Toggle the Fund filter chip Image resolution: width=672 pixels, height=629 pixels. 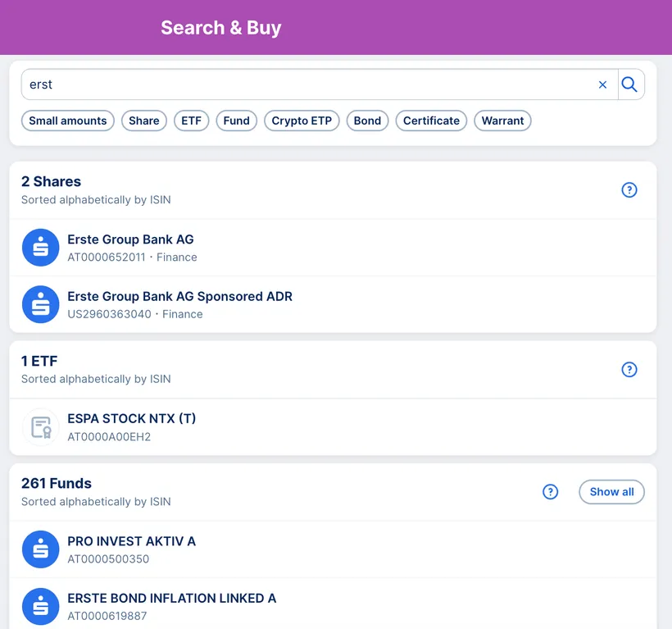237,121
